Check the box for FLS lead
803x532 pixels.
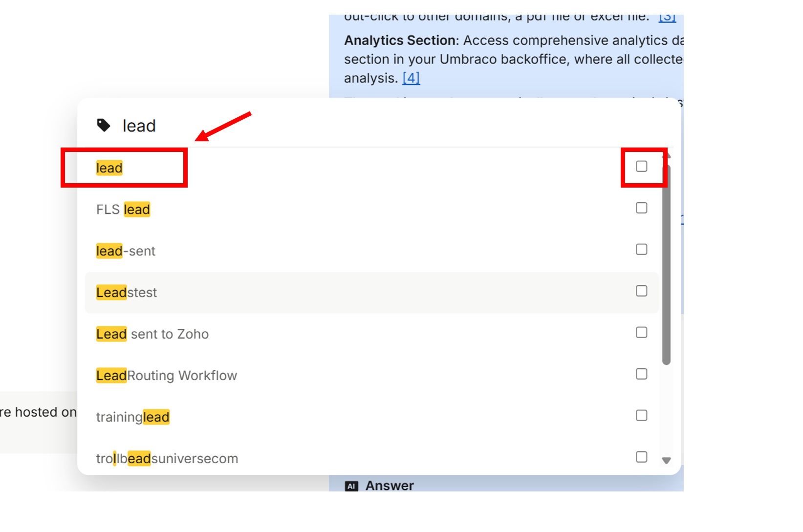(x=641, y=208)
